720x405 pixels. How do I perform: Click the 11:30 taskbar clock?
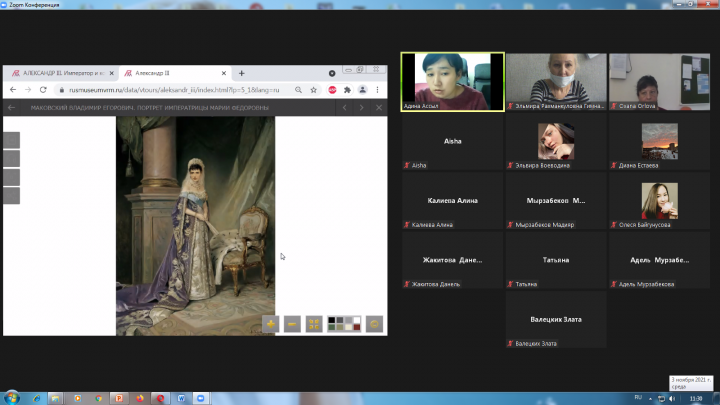coord(696,399)
